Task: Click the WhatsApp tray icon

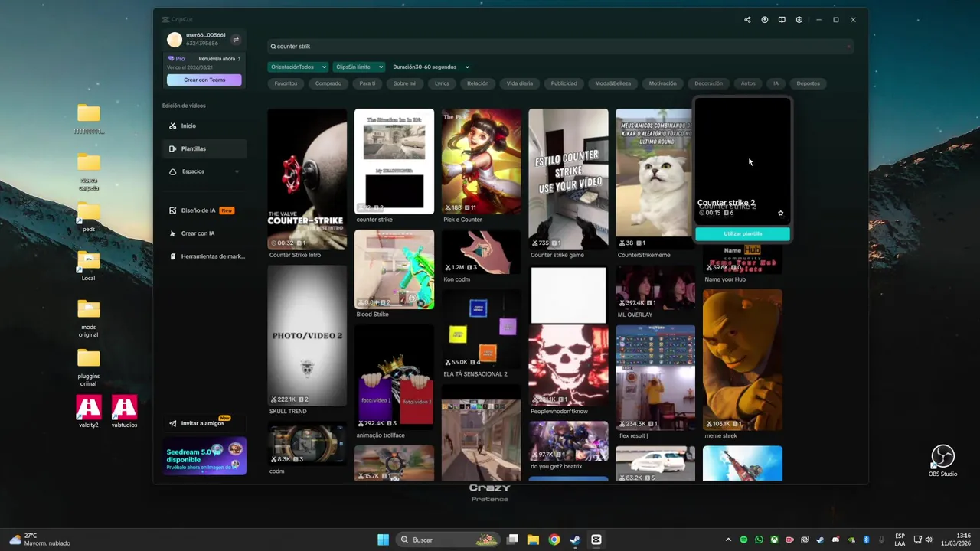Action: [759, 540]
